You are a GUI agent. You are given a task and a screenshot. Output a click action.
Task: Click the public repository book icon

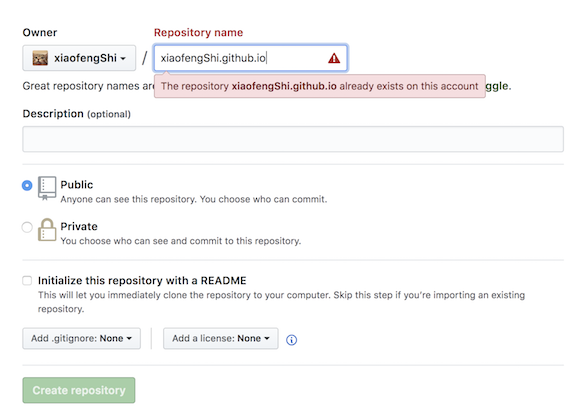pyautogui.click(x=47, y=188)
